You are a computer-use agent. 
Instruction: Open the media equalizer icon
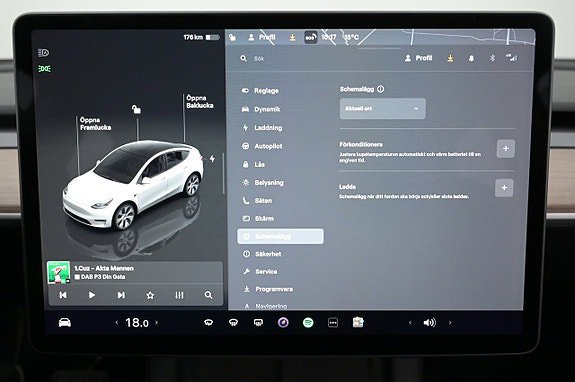[x=179, y=295]
